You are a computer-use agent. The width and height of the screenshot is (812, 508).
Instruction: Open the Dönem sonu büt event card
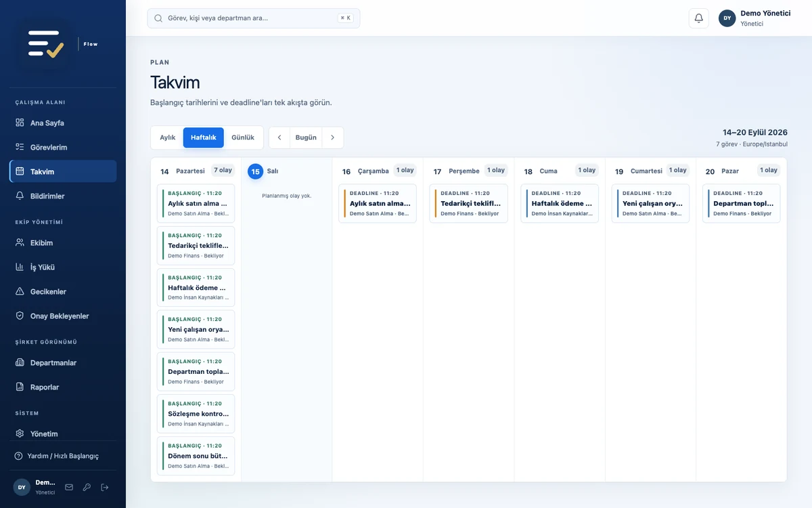pos(196,456)
